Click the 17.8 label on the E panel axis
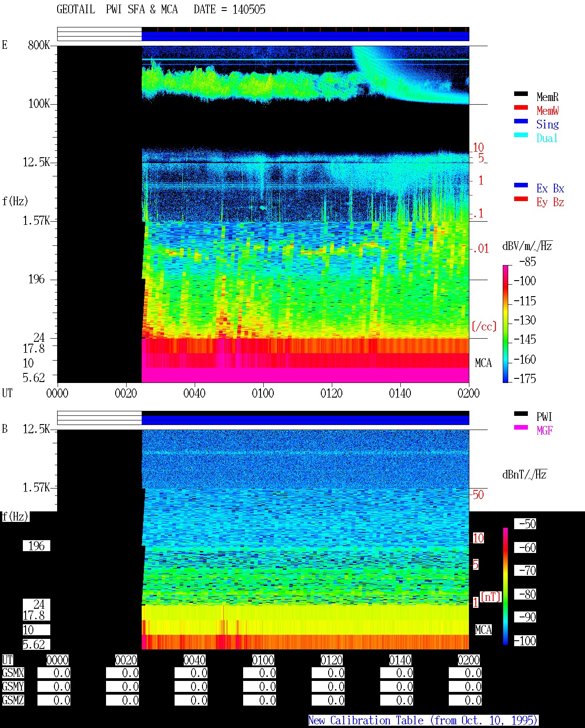585x728 pixels. 34,348
